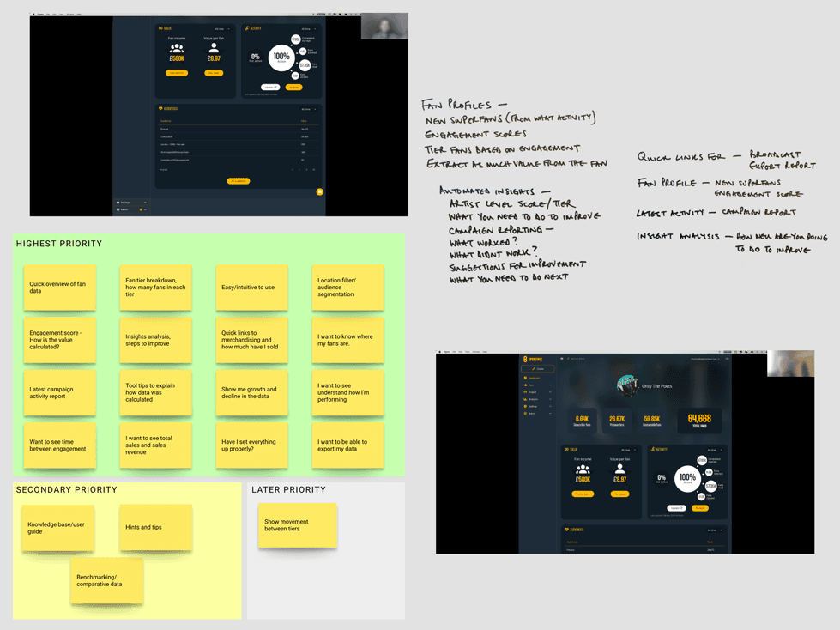Click the Dashboard icon in Only The Poets screenshot sidebar

tap(525, 378)
